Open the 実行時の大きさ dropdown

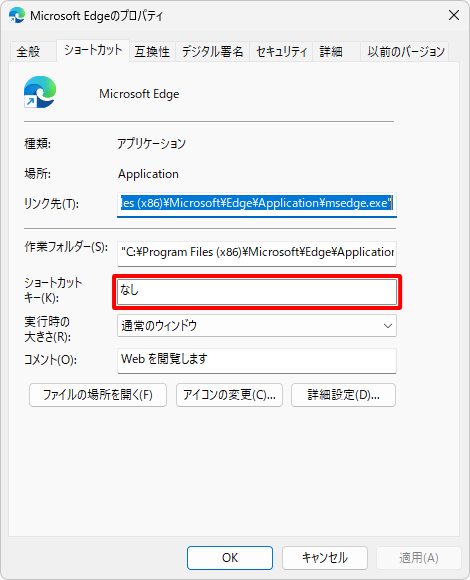257,326
